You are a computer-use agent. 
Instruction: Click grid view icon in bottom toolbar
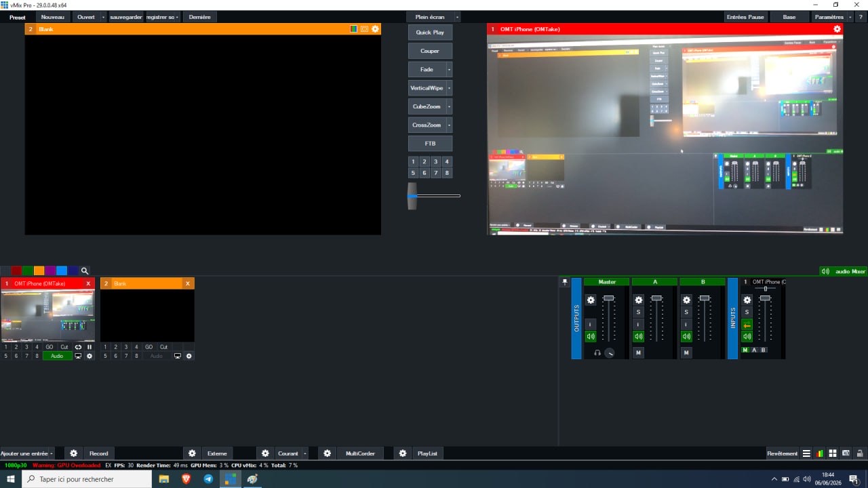(x=832, y=453)
